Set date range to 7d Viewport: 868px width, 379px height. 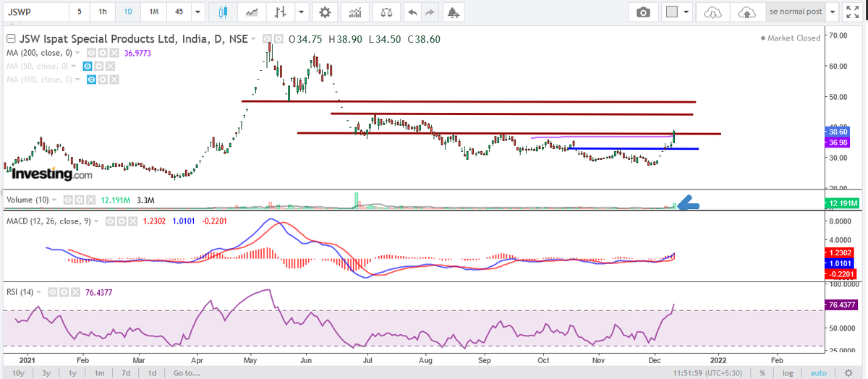click(x=126, y=373)
